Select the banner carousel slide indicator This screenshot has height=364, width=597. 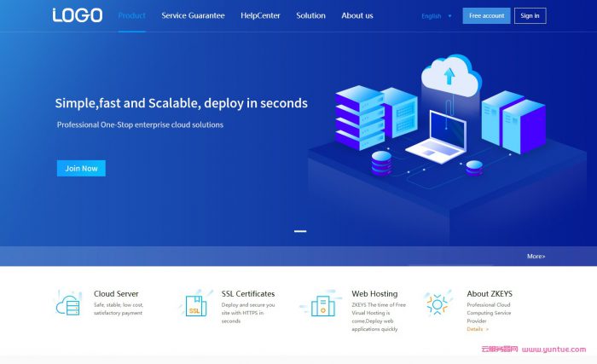[x=300, y=231]
